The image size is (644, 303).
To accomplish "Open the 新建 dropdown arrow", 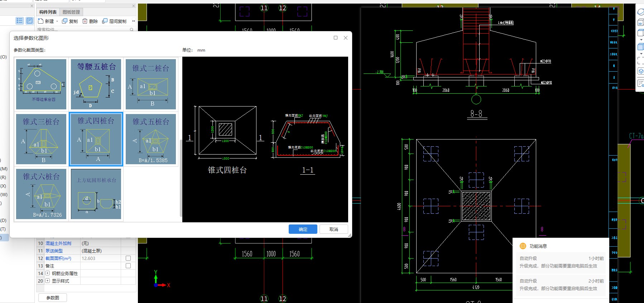I will coord(57,22).
